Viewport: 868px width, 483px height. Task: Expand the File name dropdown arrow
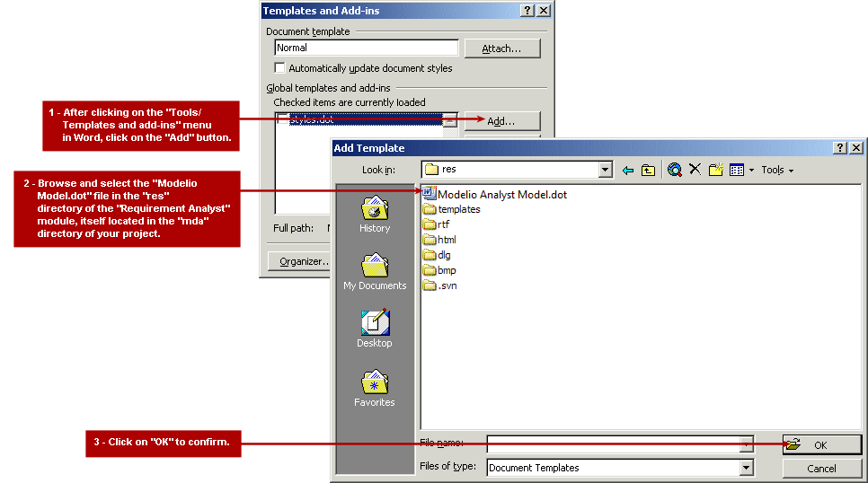[746, 443]
